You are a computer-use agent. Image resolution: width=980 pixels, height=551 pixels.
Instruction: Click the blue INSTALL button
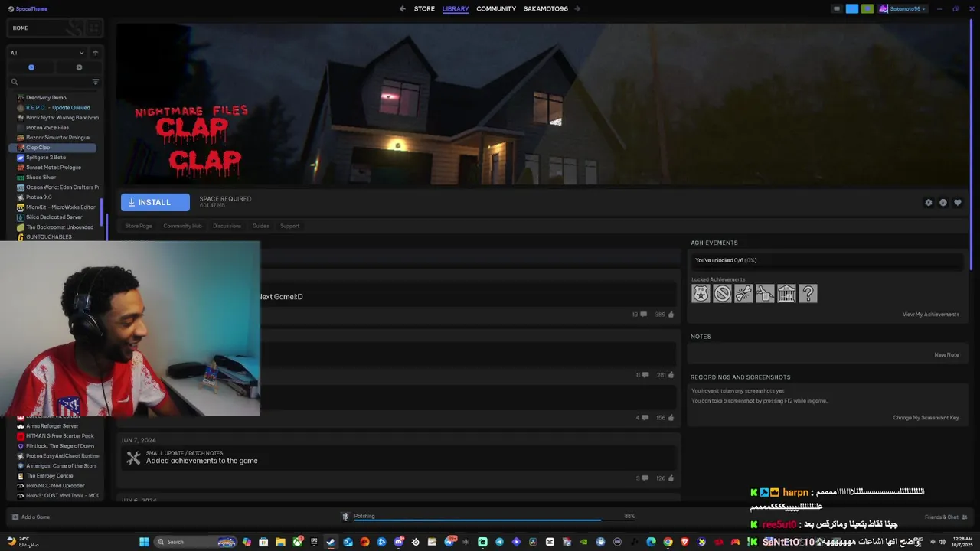point(155,202)
